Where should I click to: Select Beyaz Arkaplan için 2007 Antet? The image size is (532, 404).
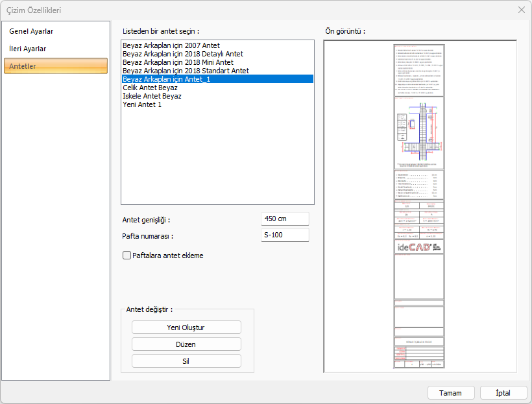[x=171, y=45]
